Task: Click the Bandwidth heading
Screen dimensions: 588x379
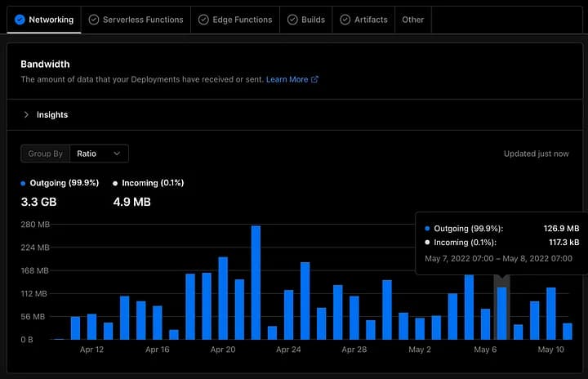Action: [45, 65]
